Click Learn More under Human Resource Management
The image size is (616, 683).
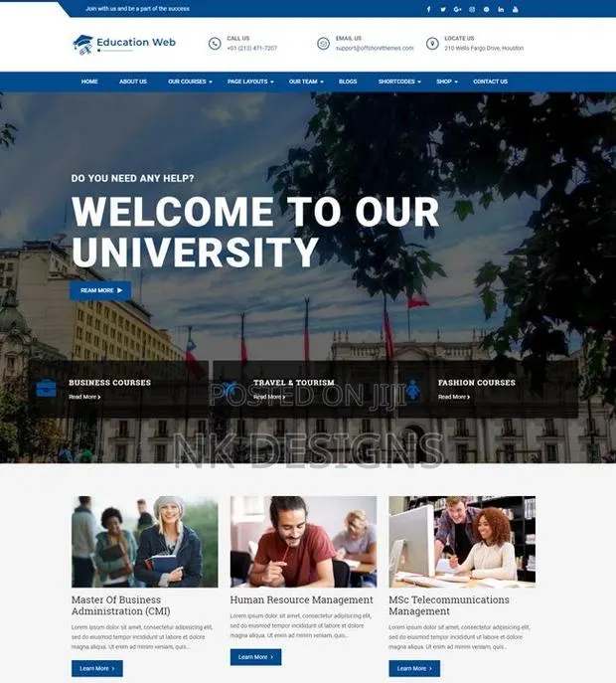[255, 657]
